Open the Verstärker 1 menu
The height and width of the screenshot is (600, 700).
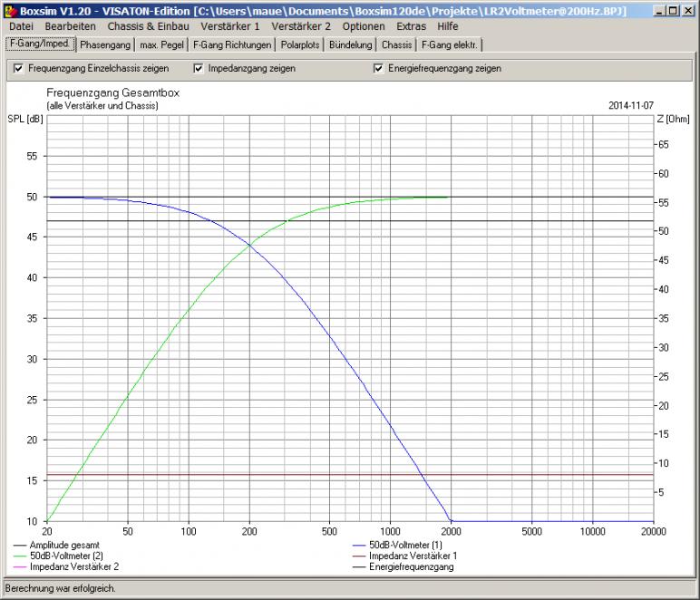pyautogui.click(x=229, y=27)
